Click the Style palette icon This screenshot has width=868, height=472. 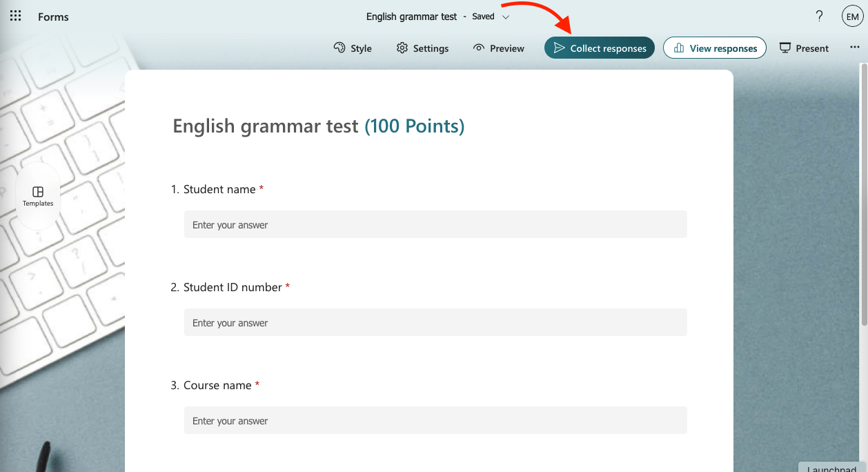point(339,48)
